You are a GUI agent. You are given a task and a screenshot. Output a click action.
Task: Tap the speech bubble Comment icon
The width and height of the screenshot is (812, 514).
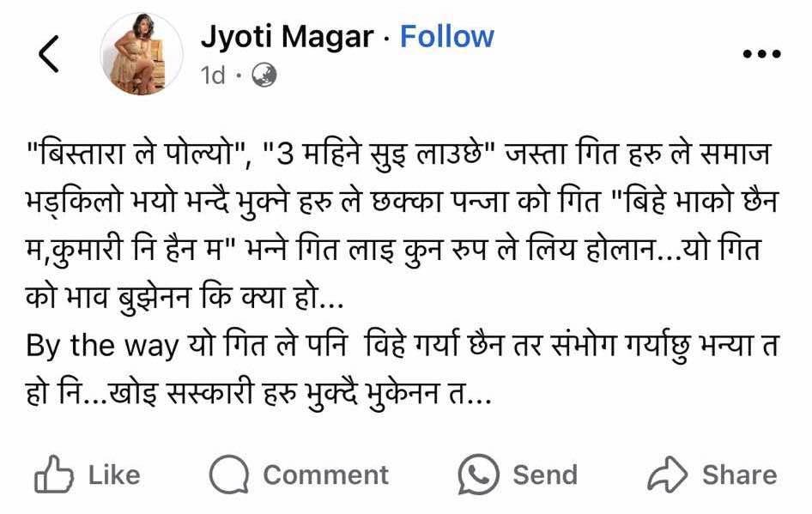click(229, 475)
